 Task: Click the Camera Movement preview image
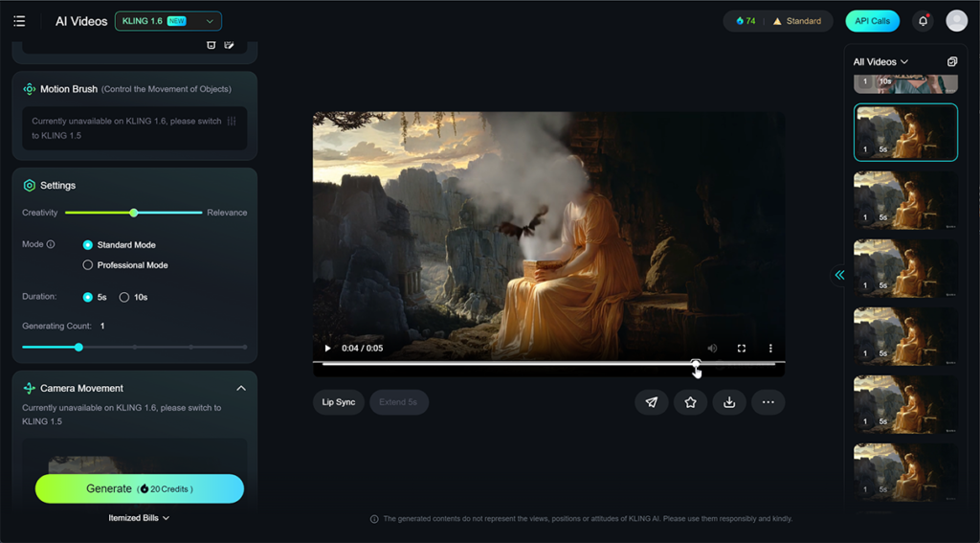(x=134, y=466)
